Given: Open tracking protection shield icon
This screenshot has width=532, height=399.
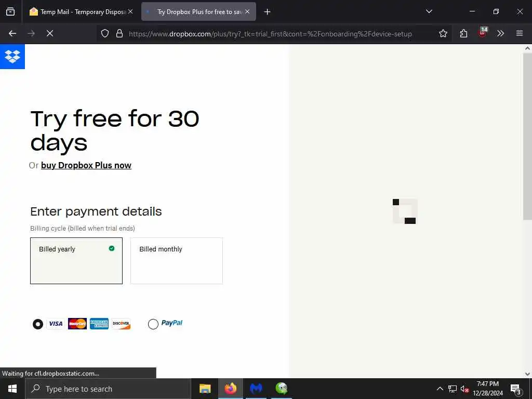Looking at the screenshot, I should [x=105, y=33].
